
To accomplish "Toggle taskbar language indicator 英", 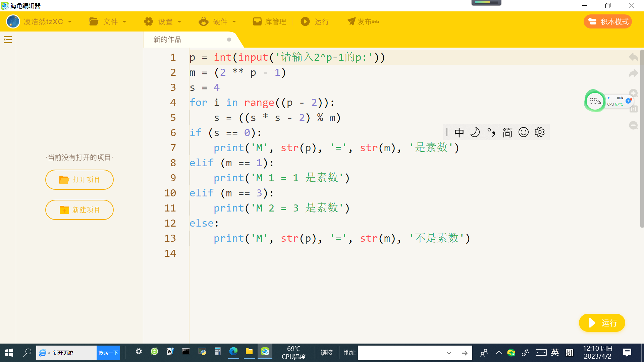I will click(x=555, y=353).
